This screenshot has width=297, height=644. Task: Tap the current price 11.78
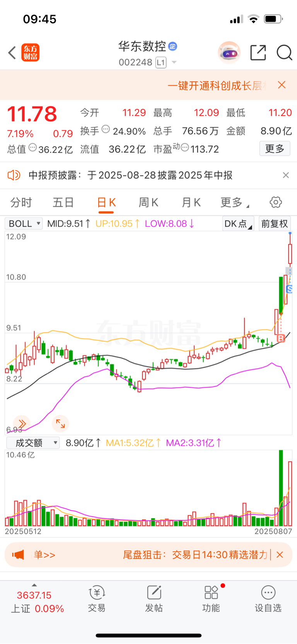pyautogui.click(x=32, y=114)
